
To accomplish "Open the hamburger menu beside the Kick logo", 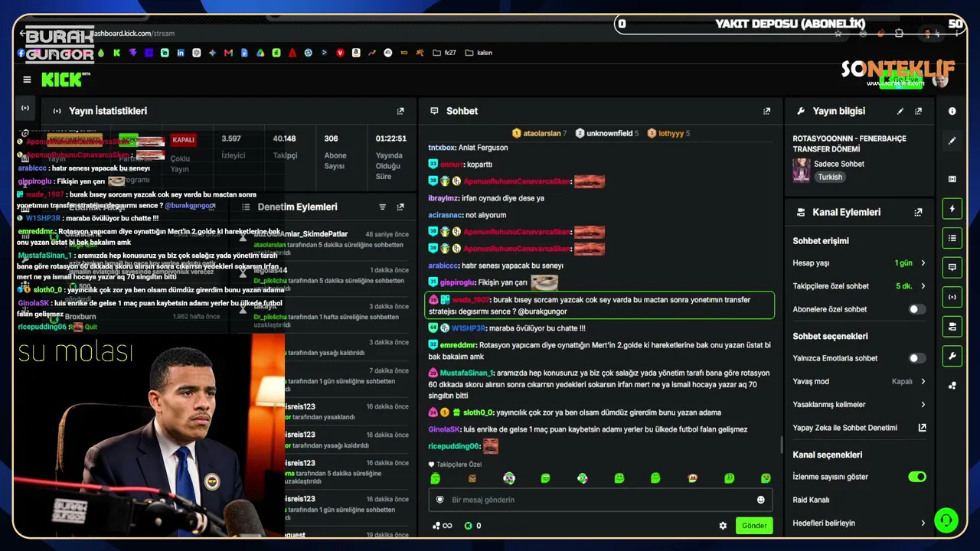I will click(28, 80).
